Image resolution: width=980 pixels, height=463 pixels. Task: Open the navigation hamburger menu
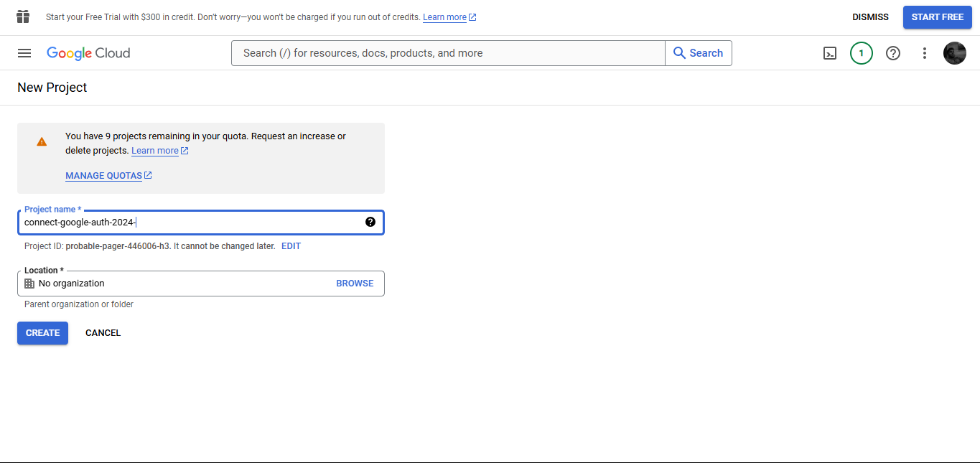point(24,52)
